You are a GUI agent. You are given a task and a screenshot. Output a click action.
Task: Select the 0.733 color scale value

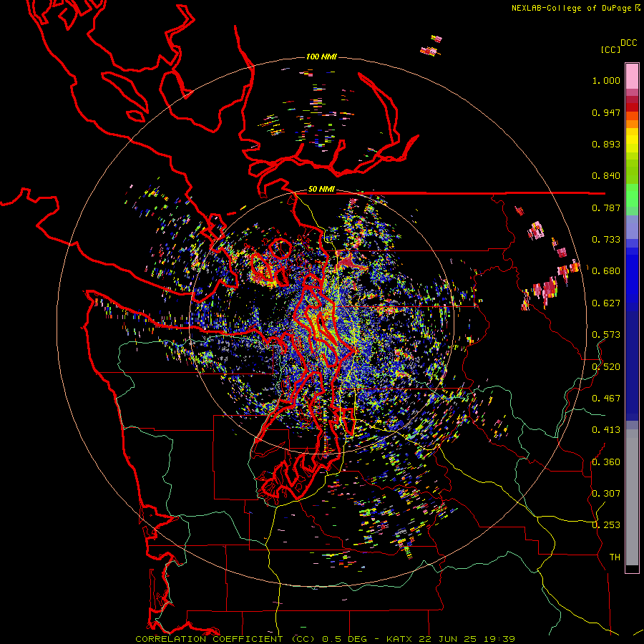[606, 240]
